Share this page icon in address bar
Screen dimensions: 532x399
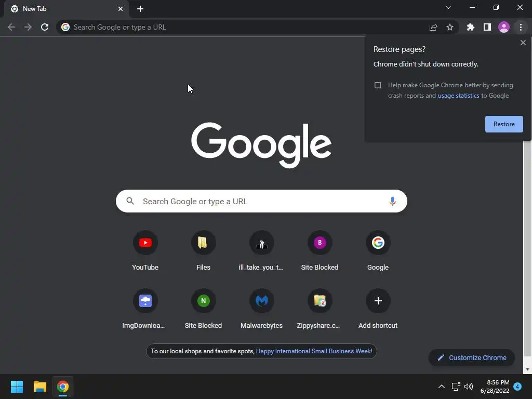click(x=433, y=27)
